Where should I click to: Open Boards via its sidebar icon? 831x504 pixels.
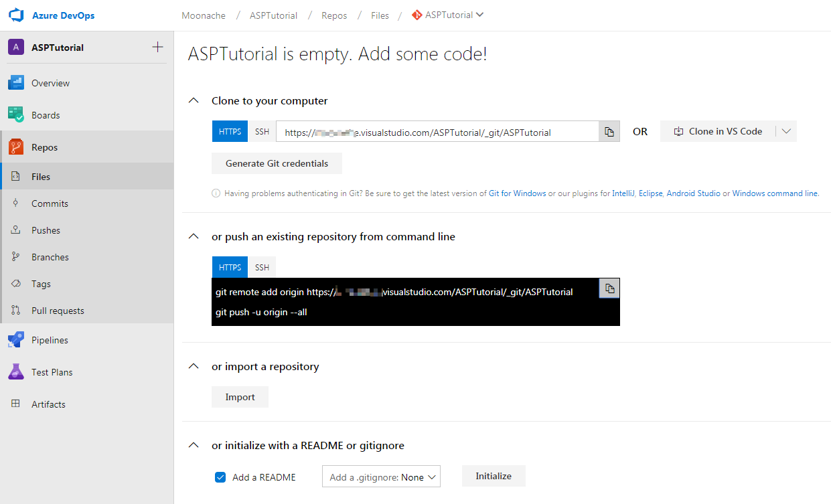[16, 114]
